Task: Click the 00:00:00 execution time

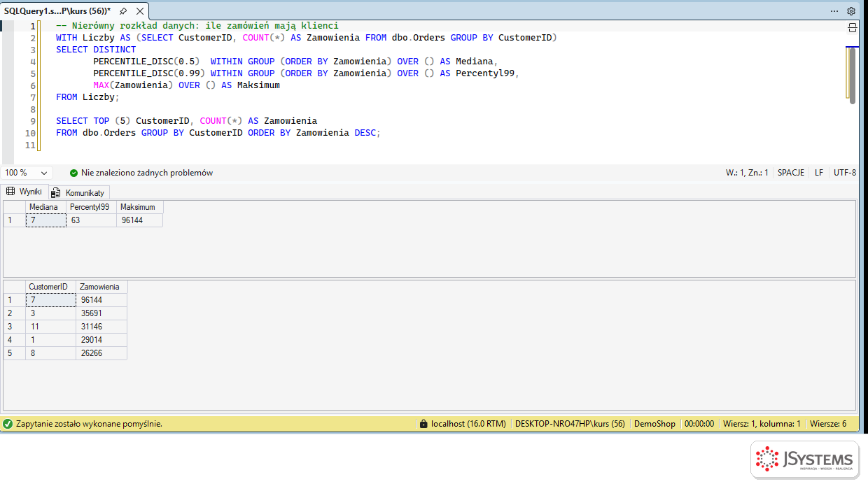Action: coord(699,424)
